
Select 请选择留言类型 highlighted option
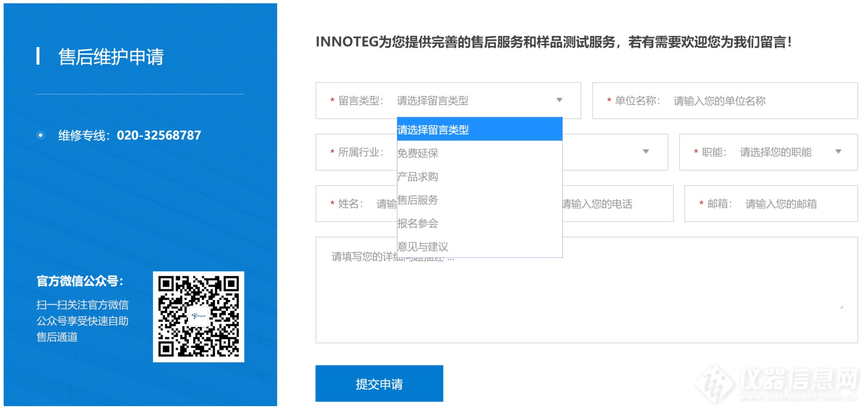480,129
